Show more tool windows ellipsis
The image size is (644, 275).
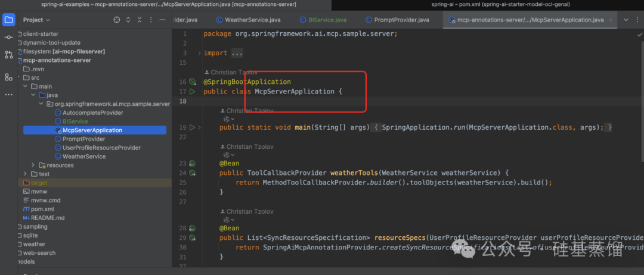tap(8, 95)
